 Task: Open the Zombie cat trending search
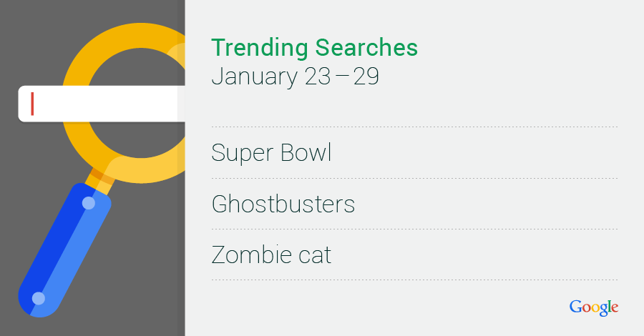pos(271,255)
